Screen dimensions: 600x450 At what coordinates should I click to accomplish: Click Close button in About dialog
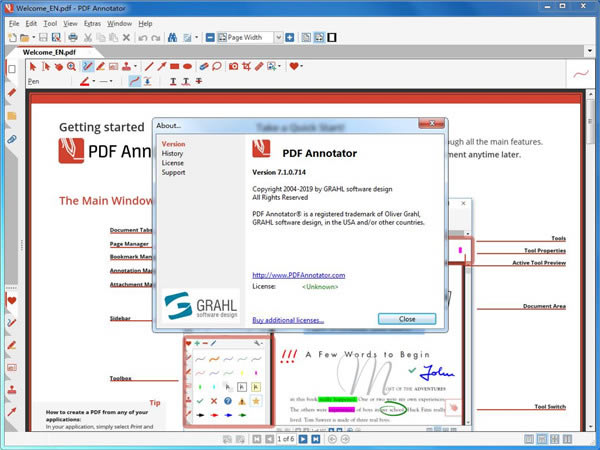[x=407, y=319]
